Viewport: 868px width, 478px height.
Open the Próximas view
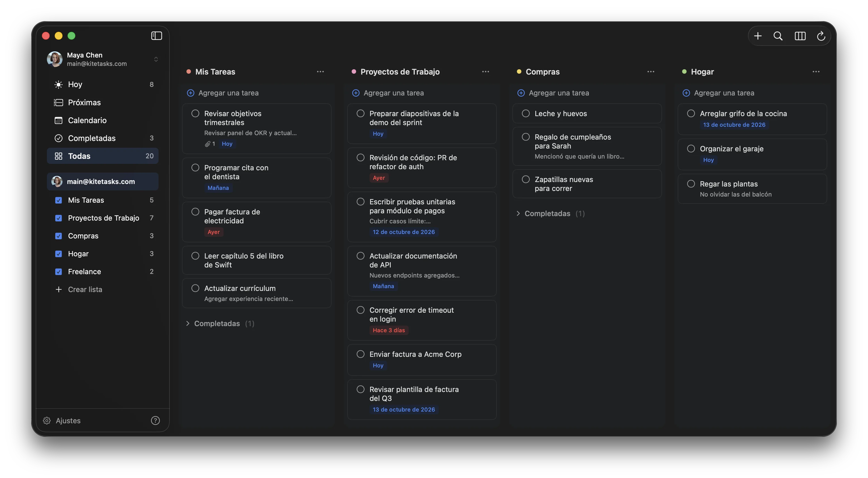(x=102, y=102)
